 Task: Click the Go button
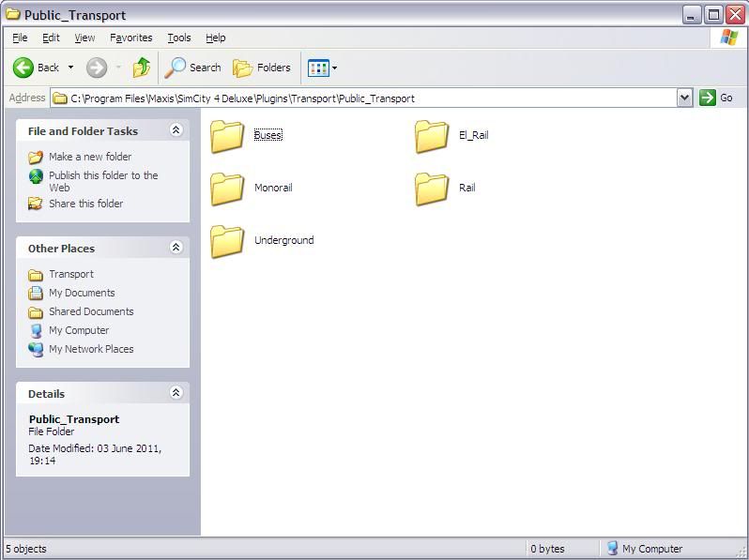715,98
